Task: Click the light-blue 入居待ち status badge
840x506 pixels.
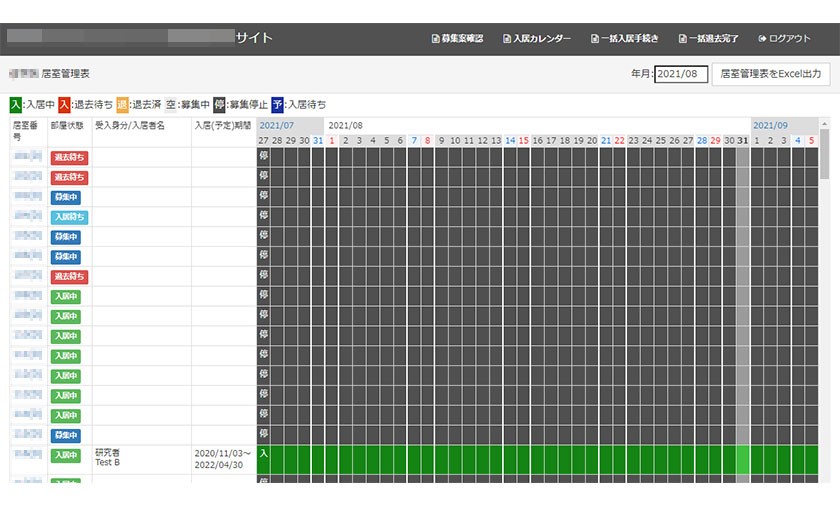Action: [69, 217]
